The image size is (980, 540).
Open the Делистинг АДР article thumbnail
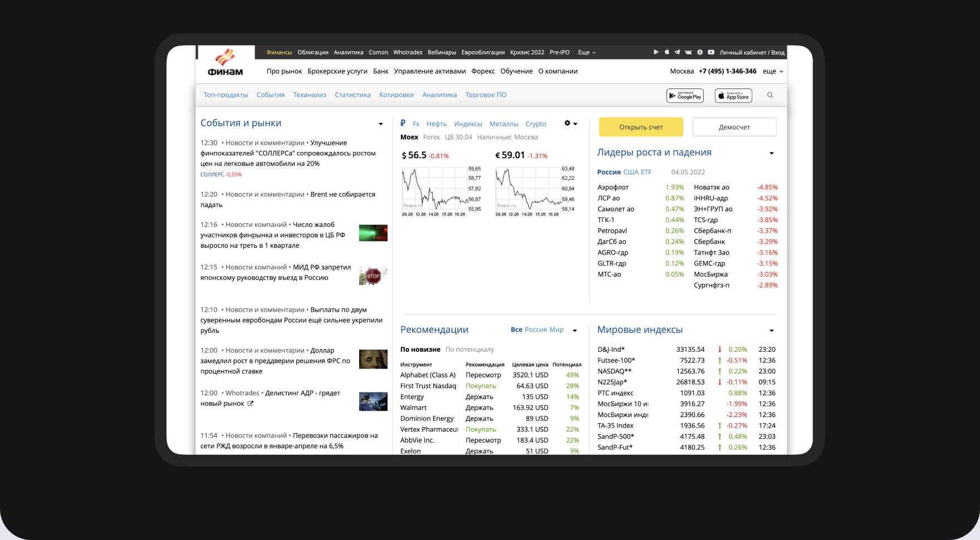click(x=373, y=401)
